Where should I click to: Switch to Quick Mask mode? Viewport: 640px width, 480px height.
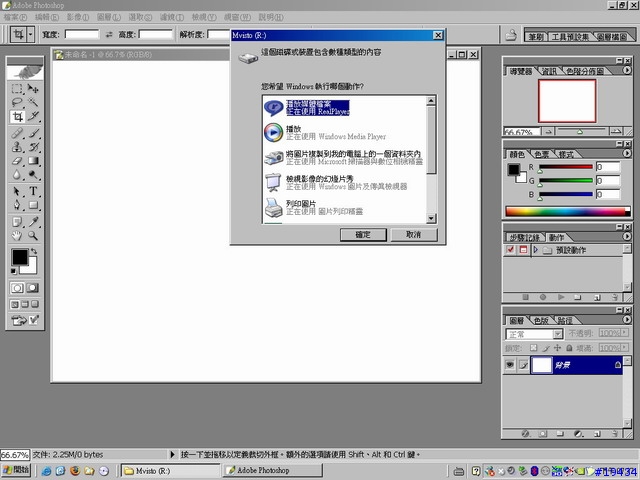33,288
